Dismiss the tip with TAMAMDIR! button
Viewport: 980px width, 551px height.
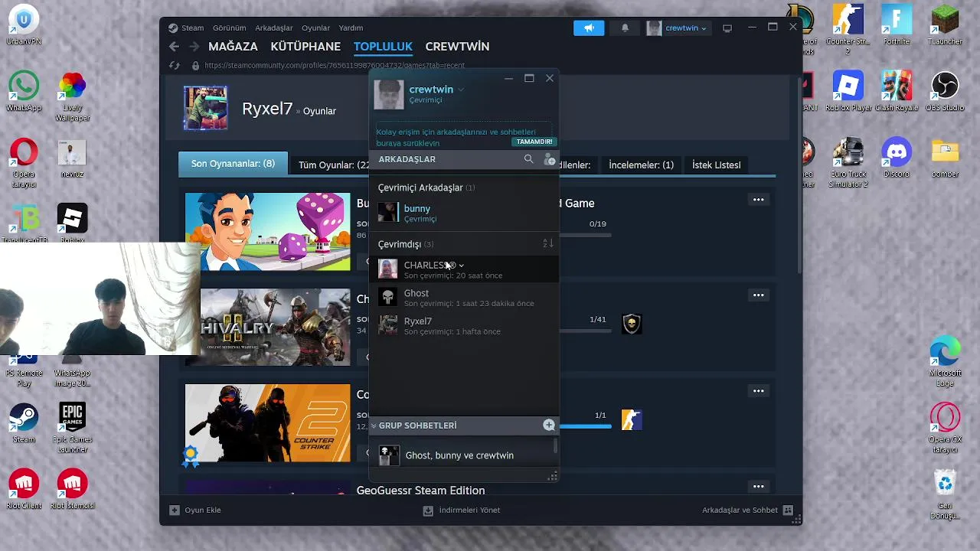tap(534, 142)
